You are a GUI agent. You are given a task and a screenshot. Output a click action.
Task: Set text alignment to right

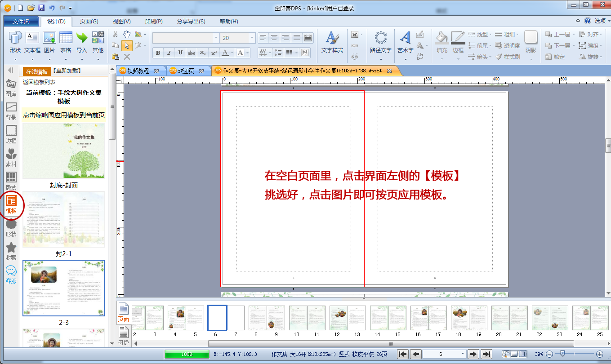285,38
